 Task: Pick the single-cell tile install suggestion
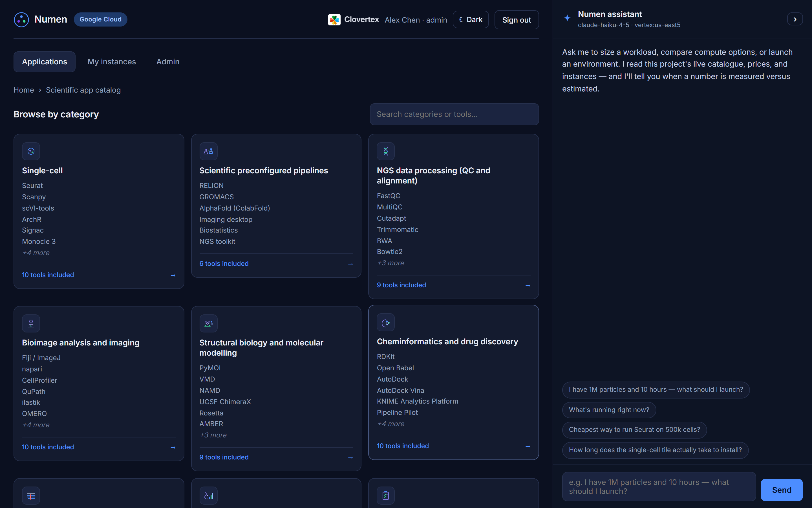(x=655, y=450)
